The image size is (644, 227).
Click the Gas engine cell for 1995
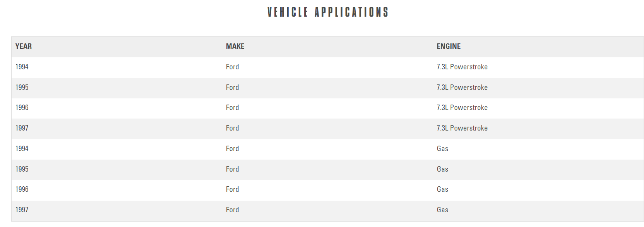[442, 169]
